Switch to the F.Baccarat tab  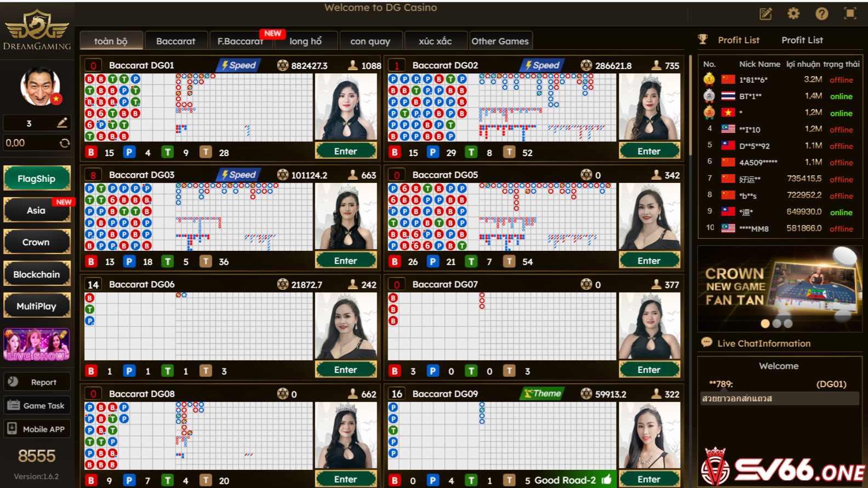pyautogui.click(x=240, y=41)
